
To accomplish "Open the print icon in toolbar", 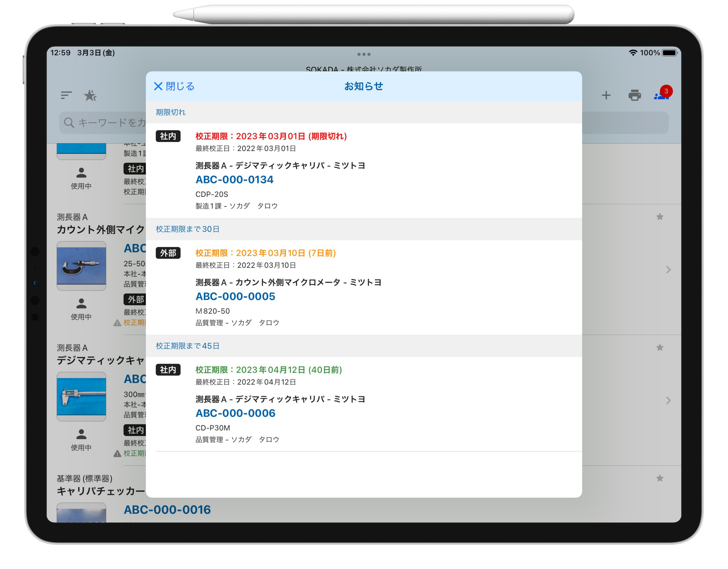I will tap(634, 96).
